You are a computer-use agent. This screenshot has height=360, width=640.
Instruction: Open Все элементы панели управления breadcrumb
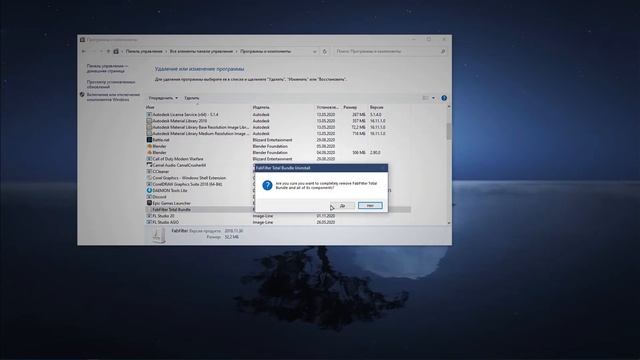201,51
